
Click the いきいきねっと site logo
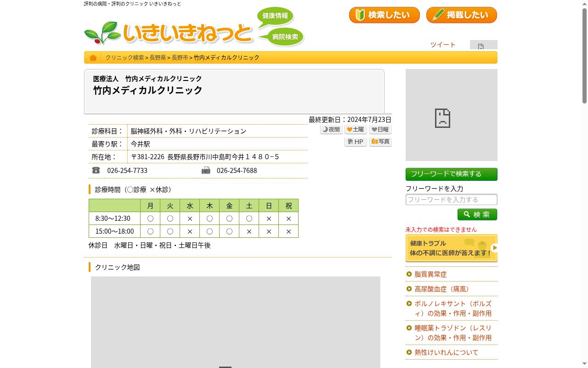[169, 33]
